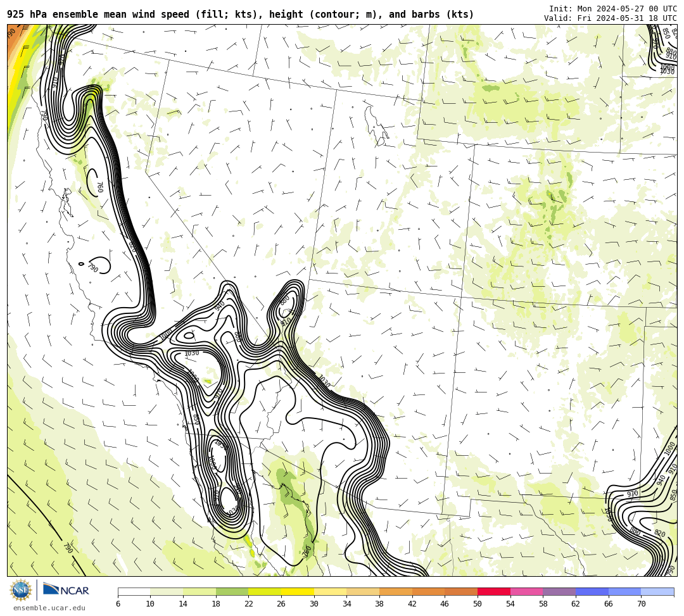Image resolution: width=684 pixels, height=616 pixels.
Task: Click the colorbar tick label 26
Action: pos(281,604)
